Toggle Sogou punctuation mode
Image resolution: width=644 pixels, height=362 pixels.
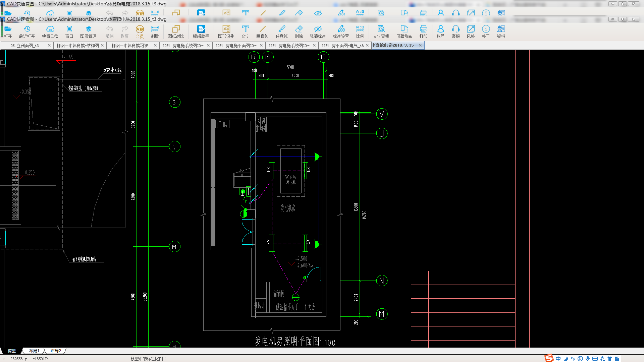pos(573,359)
